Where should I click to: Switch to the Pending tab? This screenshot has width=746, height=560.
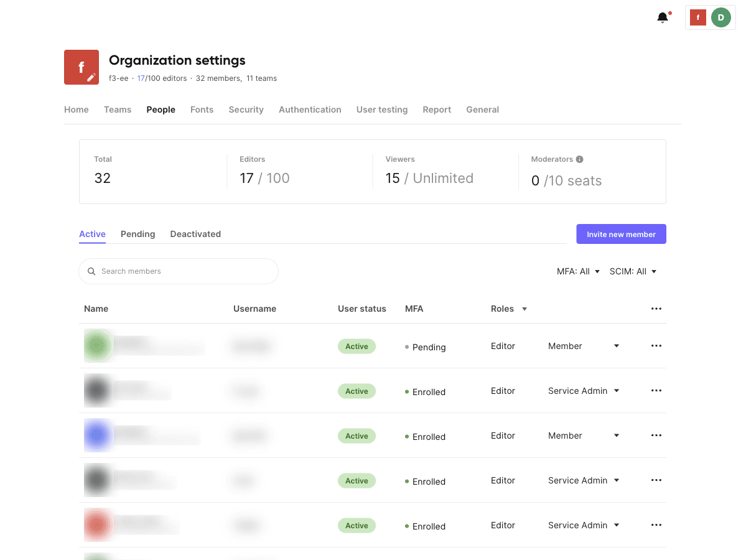pos(138,234)
